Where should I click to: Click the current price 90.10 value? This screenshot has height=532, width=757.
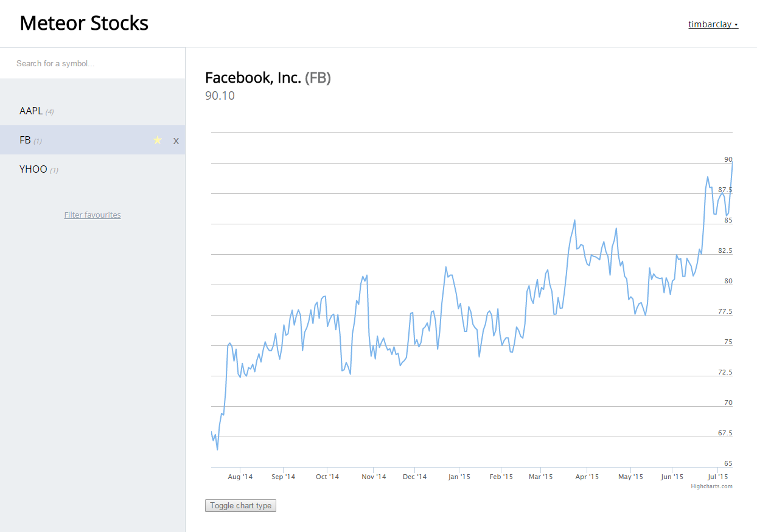tap(220, 95)
